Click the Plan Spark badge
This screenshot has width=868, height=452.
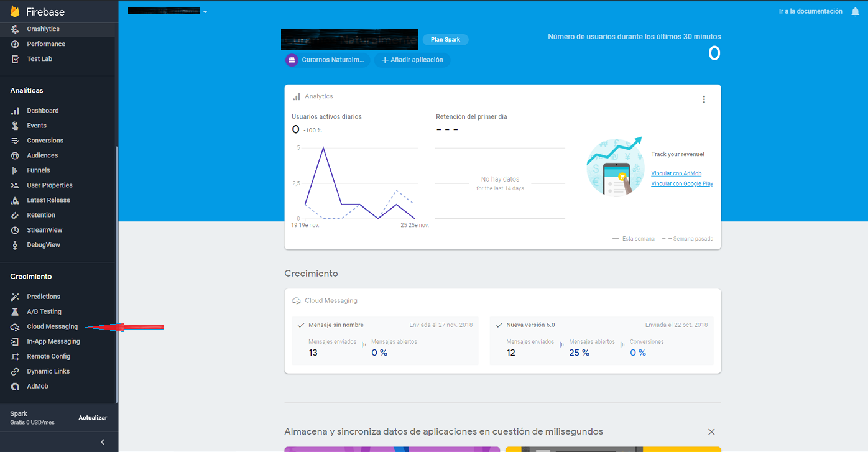coord(446,40)
